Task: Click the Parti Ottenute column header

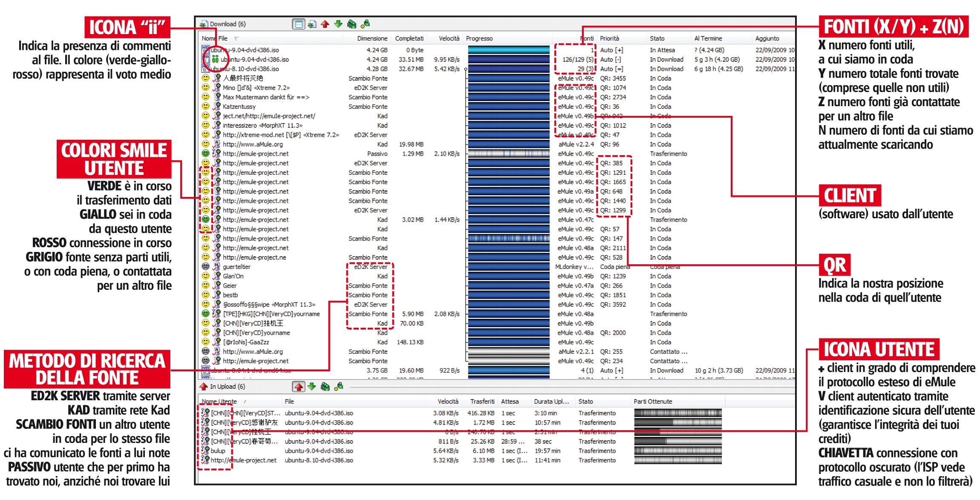Action: click(653, 402)
